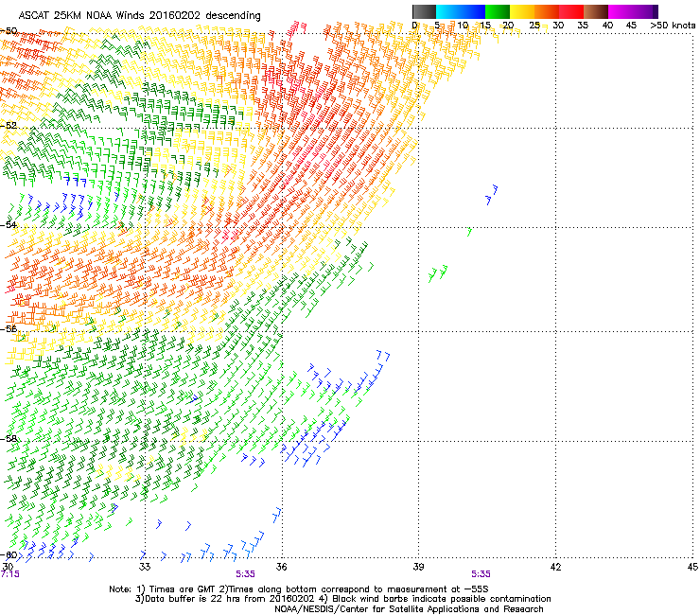Click the NOAA/NESDIS credit line
The width and height of the screenshot is (700, 615).
coord(409,609)
